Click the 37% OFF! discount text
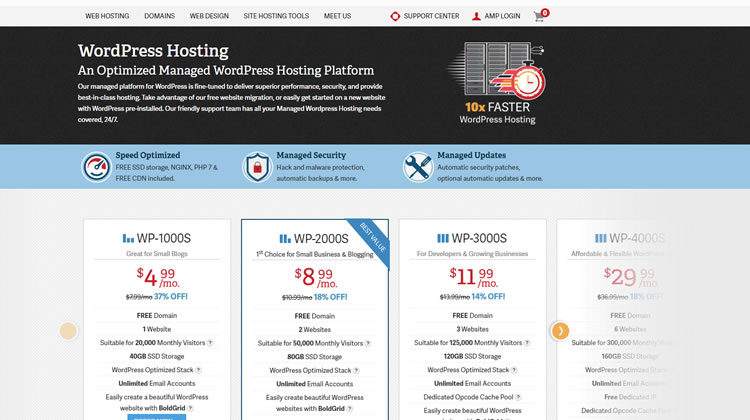This screenshot has width=750, height=420. tap(171, 297)
